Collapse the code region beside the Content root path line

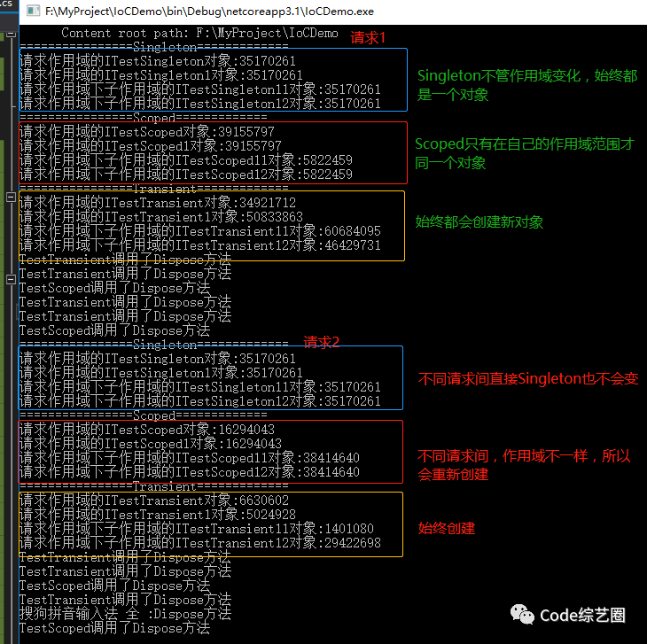[x=12, y=34]
